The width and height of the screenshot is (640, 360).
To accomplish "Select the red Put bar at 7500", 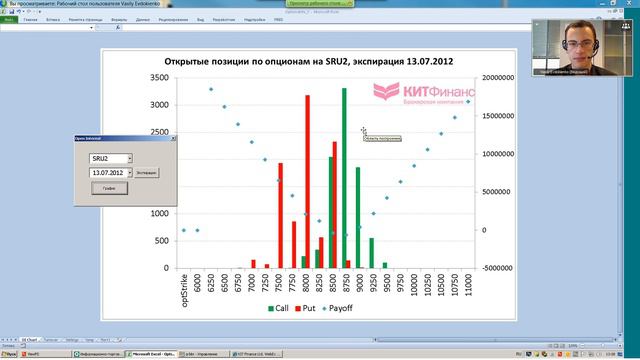I will (x=280, y=216).
